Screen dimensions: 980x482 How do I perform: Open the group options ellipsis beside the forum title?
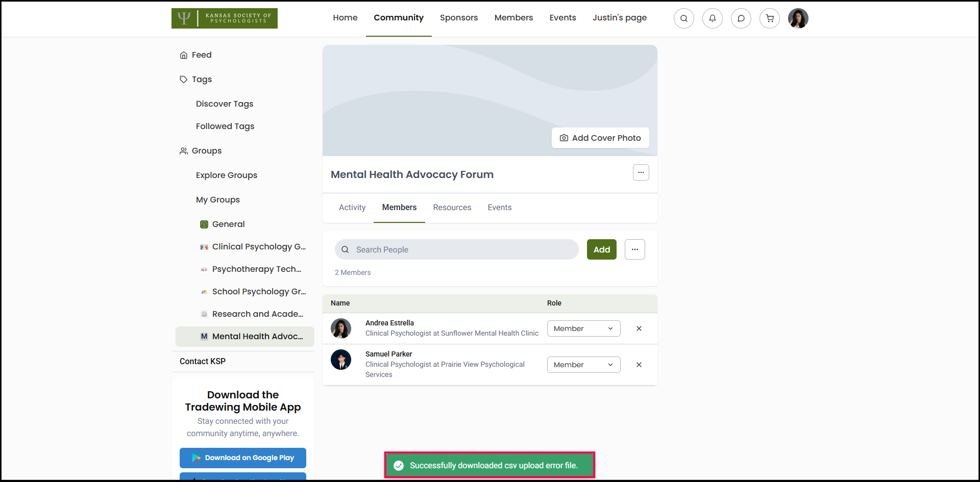641,172
